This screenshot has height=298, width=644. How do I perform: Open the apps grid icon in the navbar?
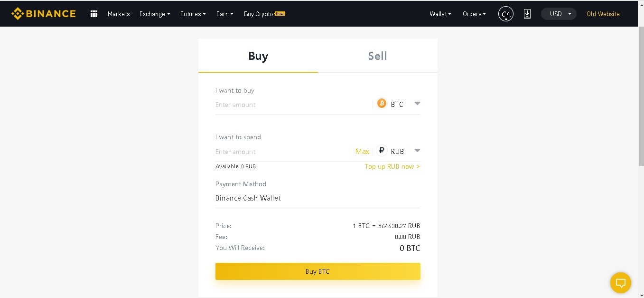pos(93,14)
